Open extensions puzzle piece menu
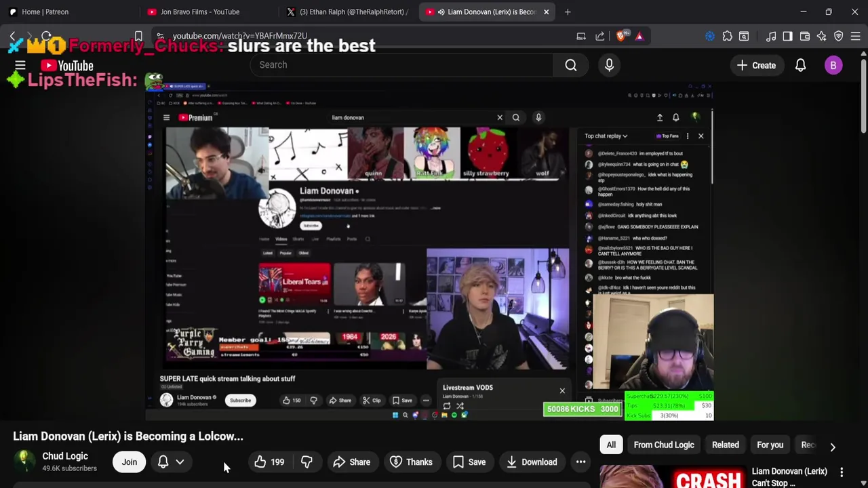 (x=727, y=36)
